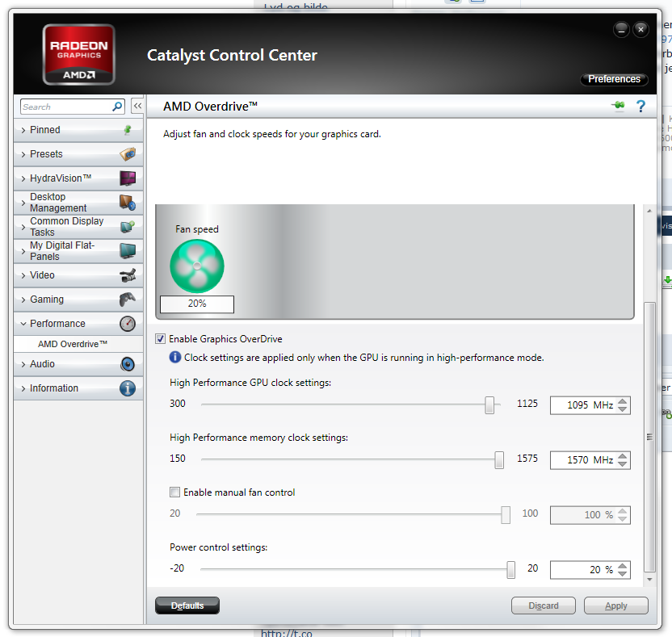Pin this page using the green pushpin icon
Screen dimensions: 672x637
pos(618,106)
